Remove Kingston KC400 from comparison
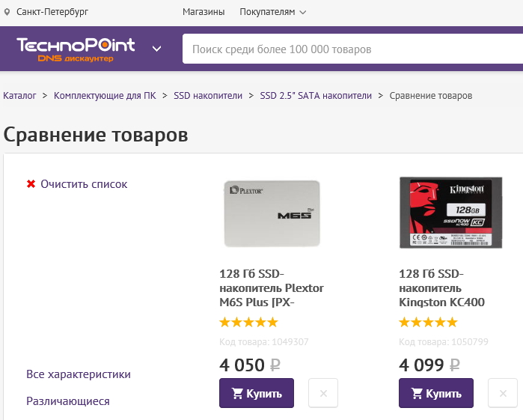Image resolution: width=523 pixels, height=420 pixels. pyautogui.click(x=503, y=393)
